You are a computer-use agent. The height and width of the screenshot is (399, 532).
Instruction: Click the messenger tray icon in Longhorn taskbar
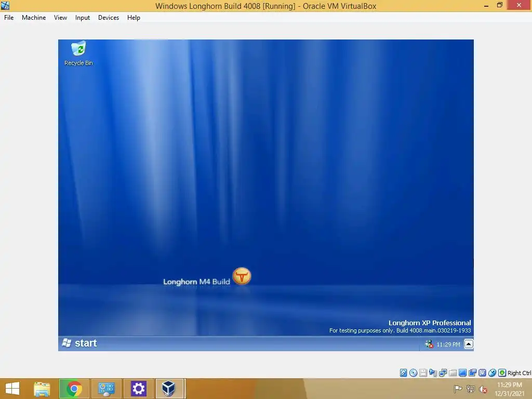pos(429,344)
